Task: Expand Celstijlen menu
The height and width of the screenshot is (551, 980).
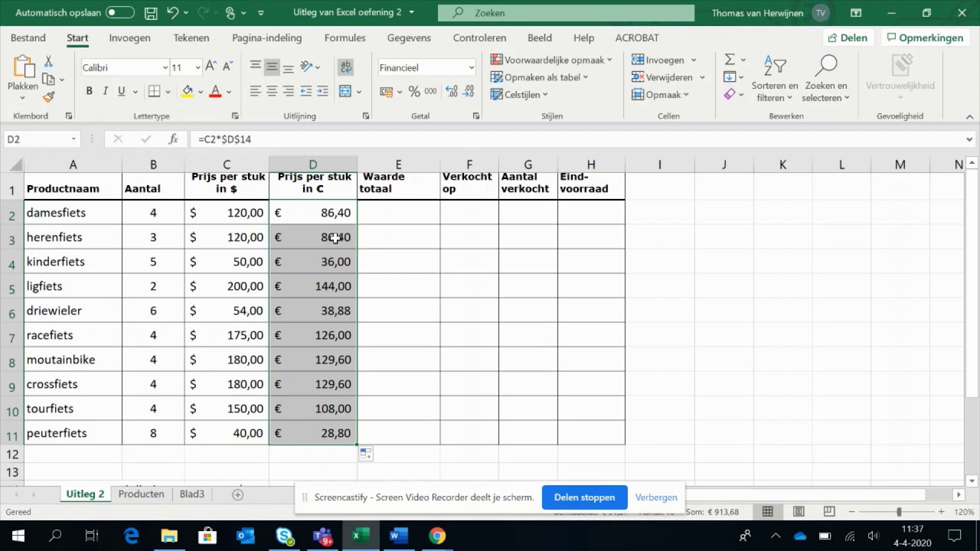Action: tap(519, 95)
